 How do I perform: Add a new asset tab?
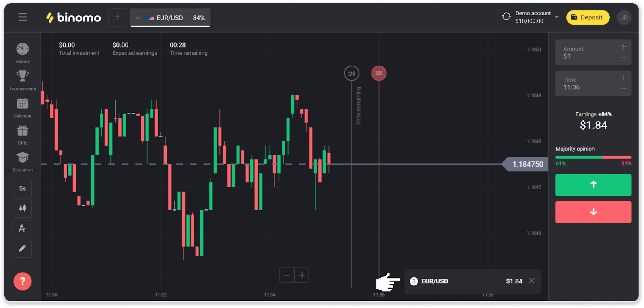117,17
